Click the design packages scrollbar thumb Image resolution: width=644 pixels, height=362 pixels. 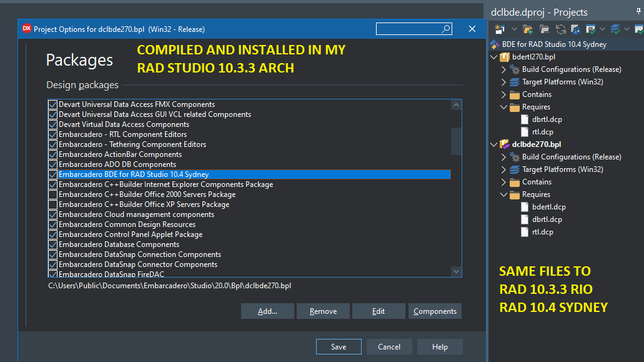coord(457,141)
